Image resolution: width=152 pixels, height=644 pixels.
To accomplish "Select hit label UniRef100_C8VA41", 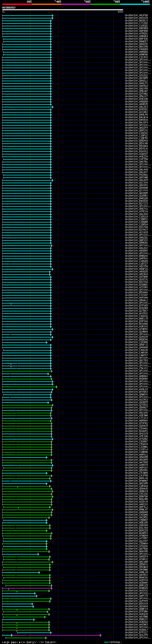I will click(136, 428).
